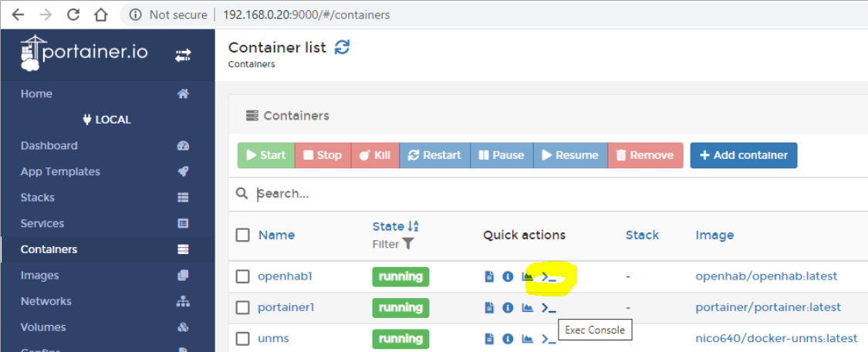868x352 pixels.
Task: Open stats chart icon for portainer1
Action: tap(528, 307)
